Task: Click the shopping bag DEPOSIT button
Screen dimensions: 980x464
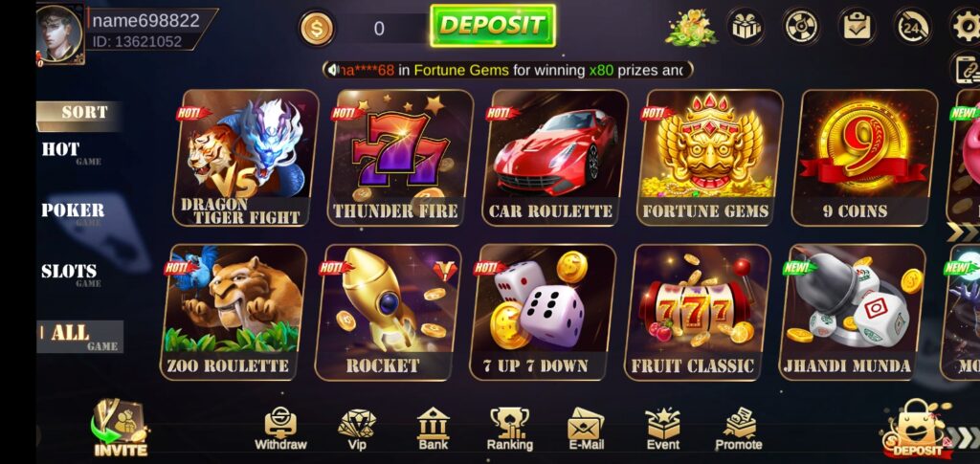Action: click(x=916, y=430)
